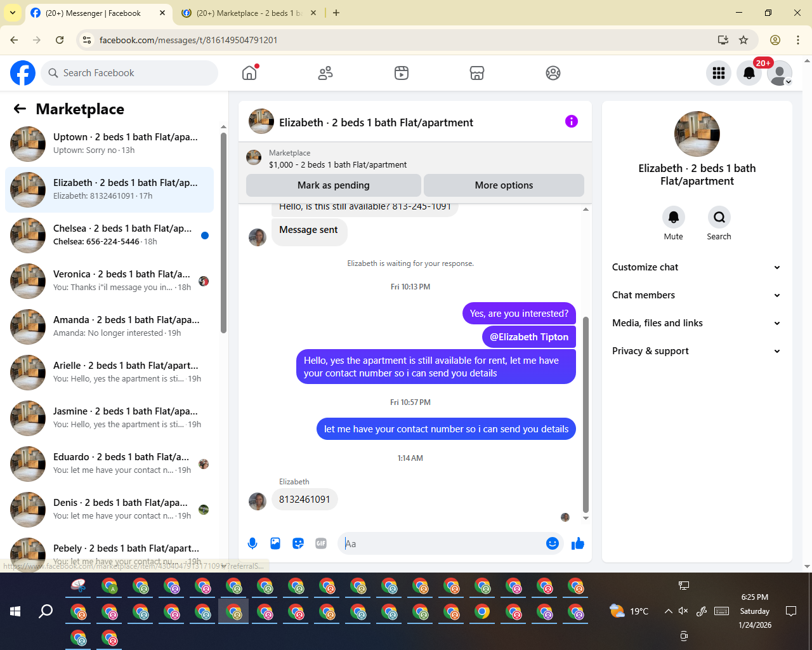Viewport: 812px width, 650px height.
Task: View site information icon in address bar
Action: tap(88, 40)
